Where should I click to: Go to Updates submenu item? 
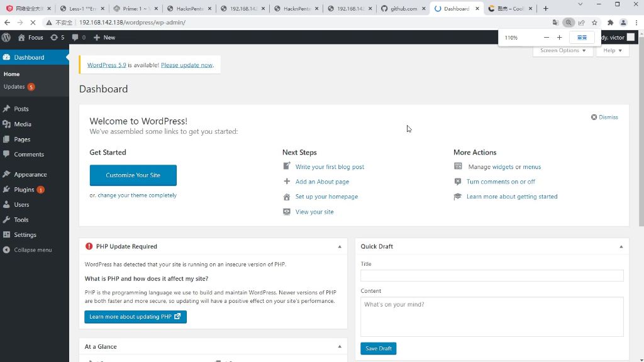[19, 87]
